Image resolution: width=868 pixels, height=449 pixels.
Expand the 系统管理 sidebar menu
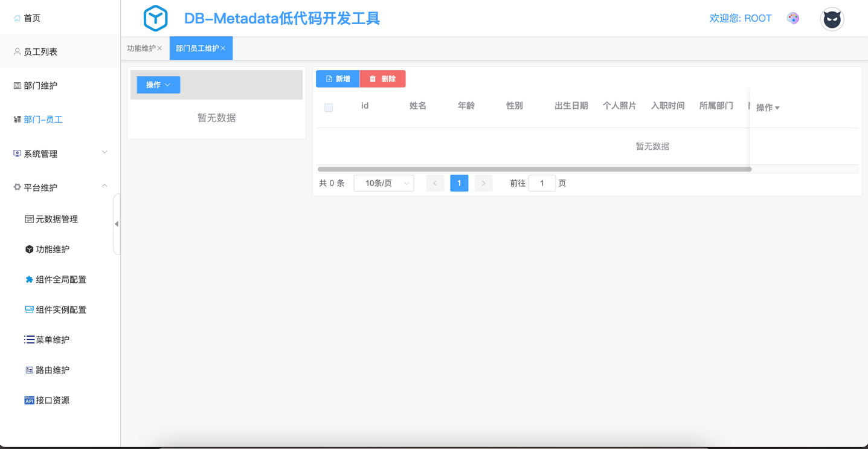click(x=60, y=154)
